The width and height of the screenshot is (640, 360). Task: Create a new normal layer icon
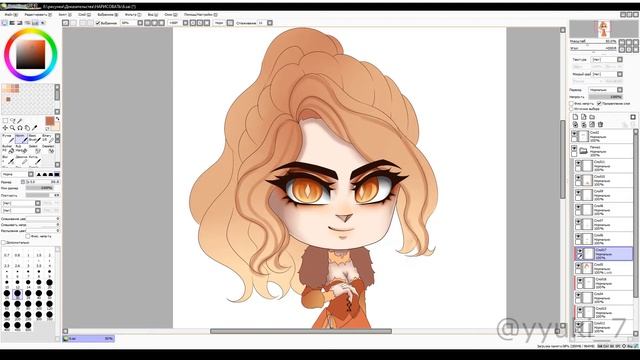[576, 117]
